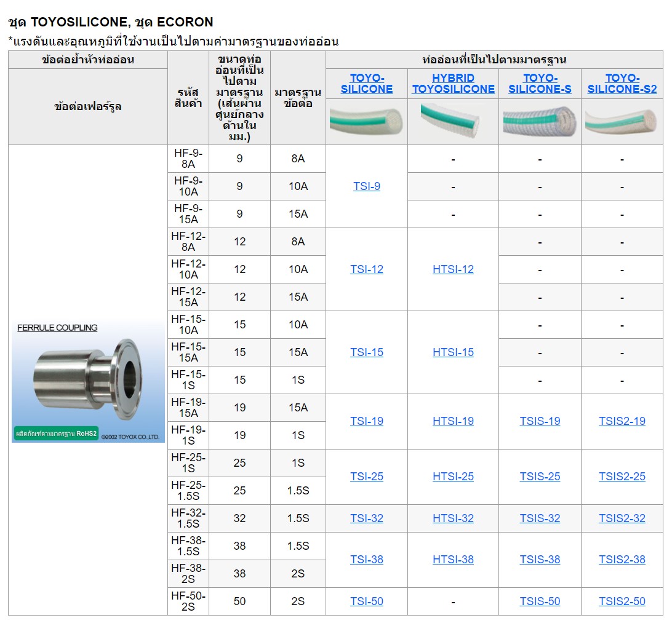Open the HTSI-25 hybrid hose link
Screen dimensions: 672x626
coord(454,476)
